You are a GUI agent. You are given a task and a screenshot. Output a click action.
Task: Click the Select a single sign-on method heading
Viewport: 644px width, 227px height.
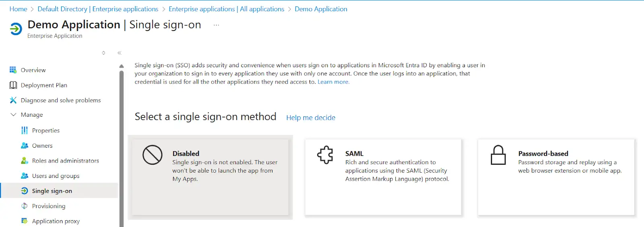coord(205,117)
